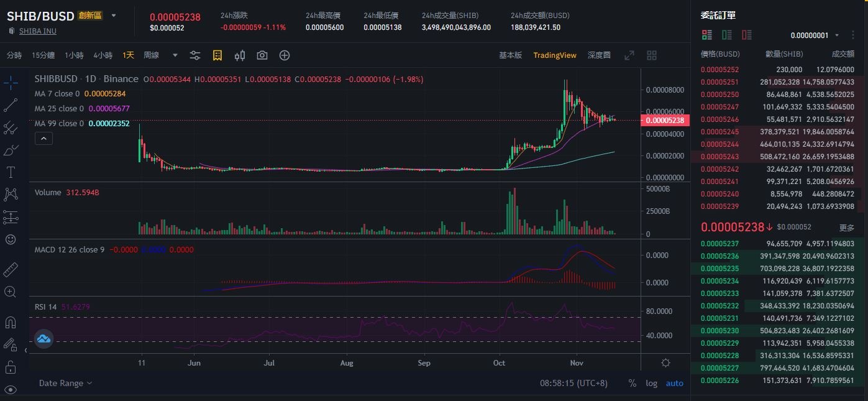The image size is (868, 401).
Task: Select the trend line drawing tool
Action: [x=11, y=104]
